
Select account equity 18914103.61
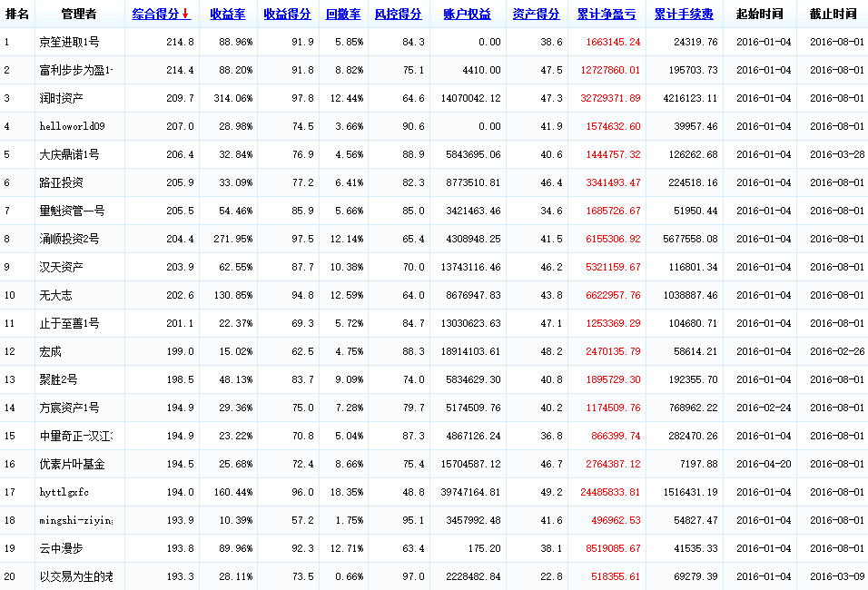coord(471,351)
